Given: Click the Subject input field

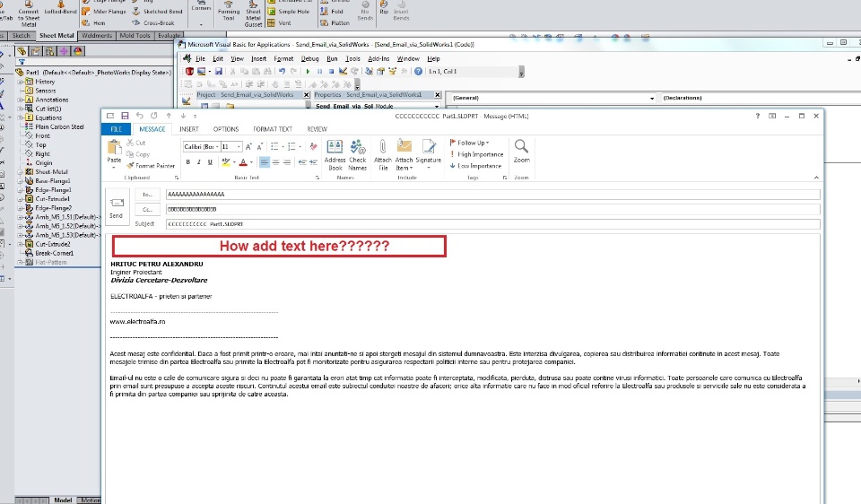Looking at the screenshot, I should (492, 224).
